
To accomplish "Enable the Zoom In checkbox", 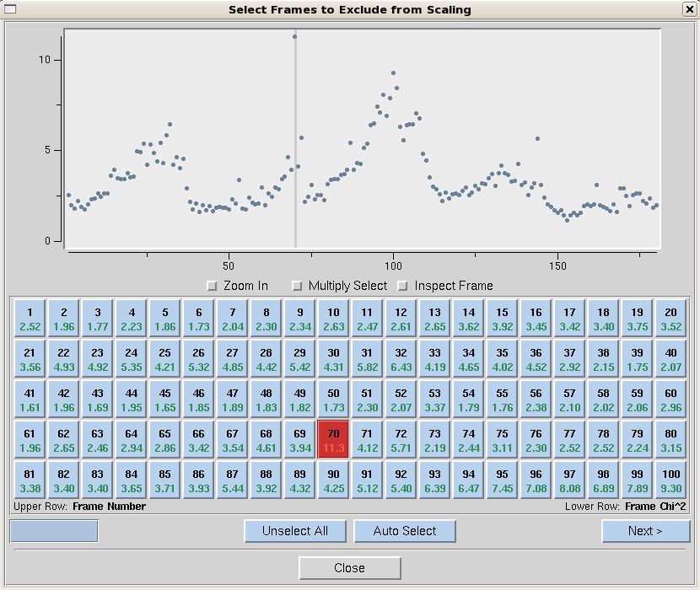I will click(x=213, y=286).
